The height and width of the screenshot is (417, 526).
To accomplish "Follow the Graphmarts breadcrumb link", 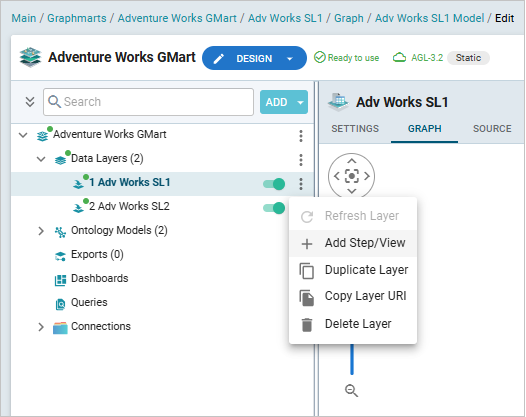I will point(77,18).
